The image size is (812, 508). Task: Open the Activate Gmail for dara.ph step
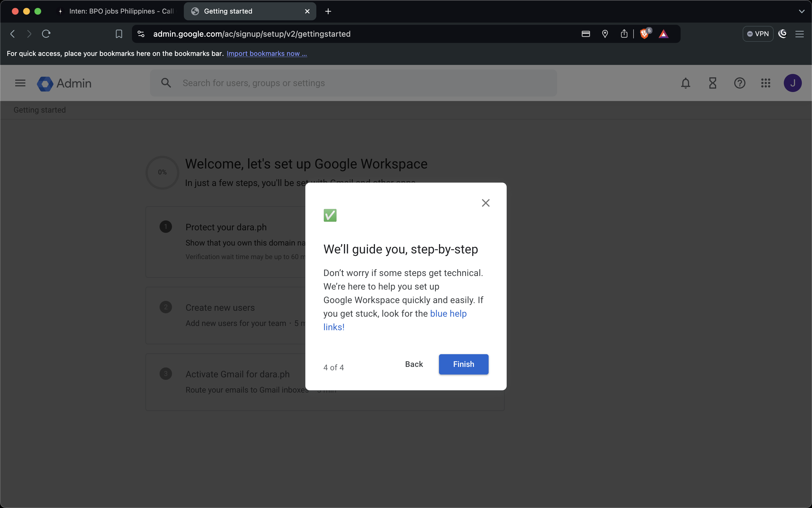(238, 374)
